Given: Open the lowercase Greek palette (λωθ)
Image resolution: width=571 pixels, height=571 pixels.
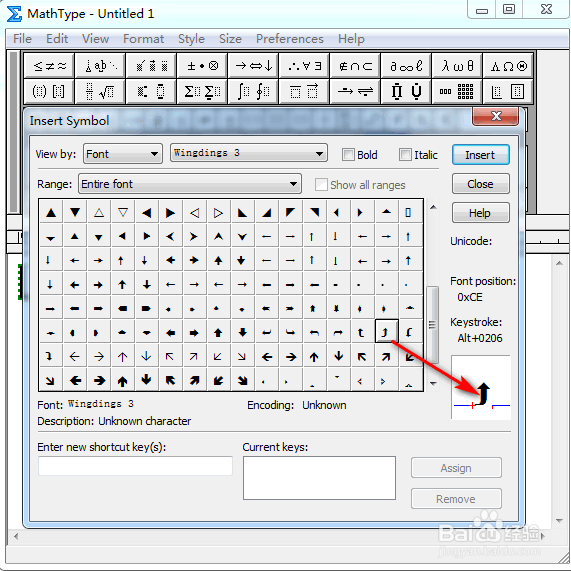Looking at the screenshot, I should [457, 66].
